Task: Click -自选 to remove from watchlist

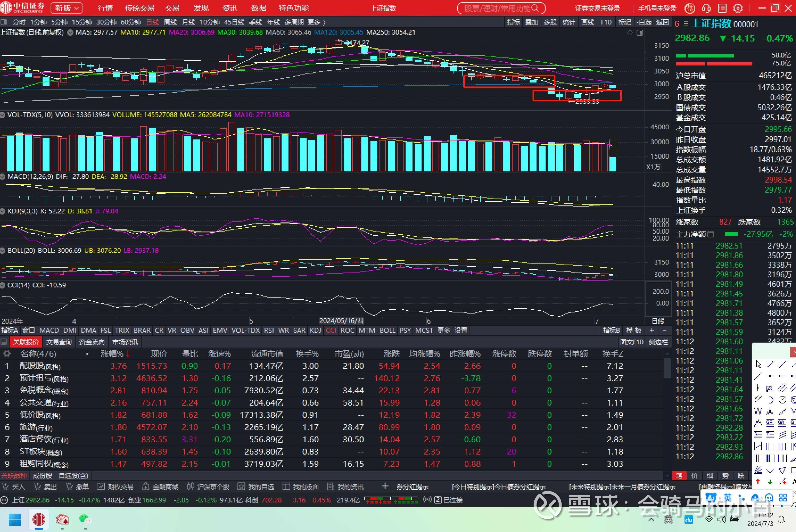Action: click(x=644, y=22)
